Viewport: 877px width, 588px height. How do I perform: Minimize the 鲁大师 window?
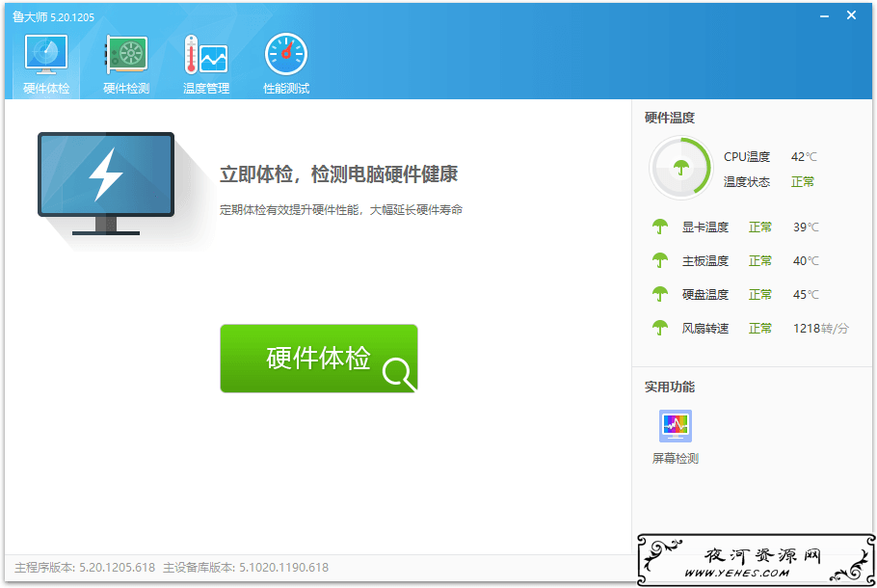824,16
